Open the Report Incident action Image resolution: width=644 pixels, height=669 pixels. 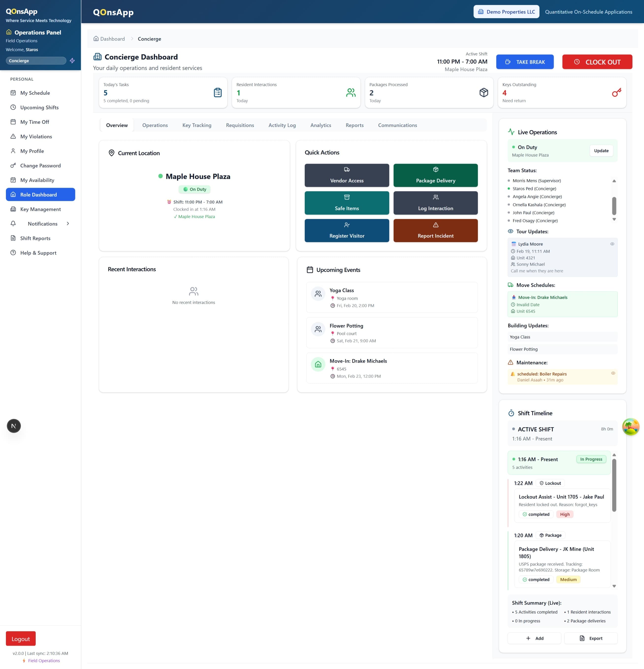point(435,230)
